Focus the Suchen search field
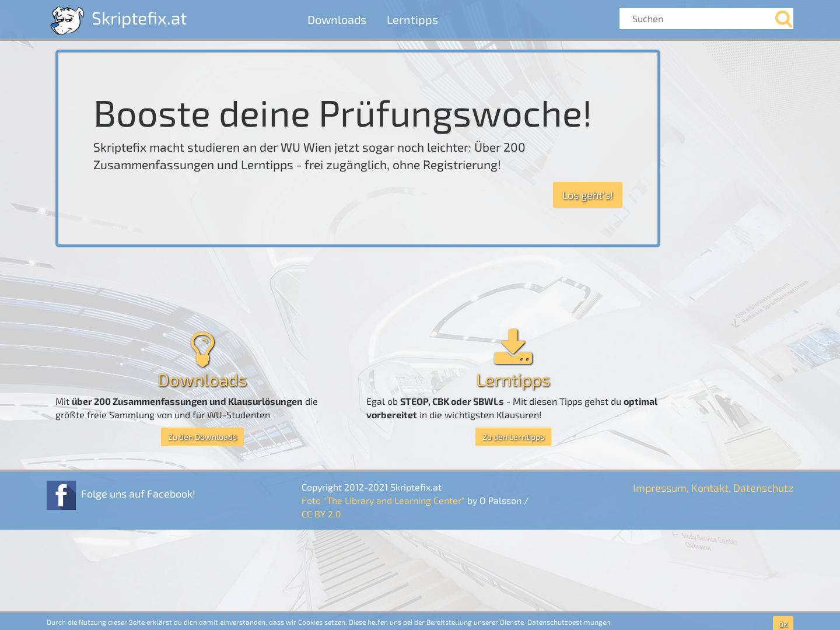The image size is (840, 630). (x=696, y=19)
